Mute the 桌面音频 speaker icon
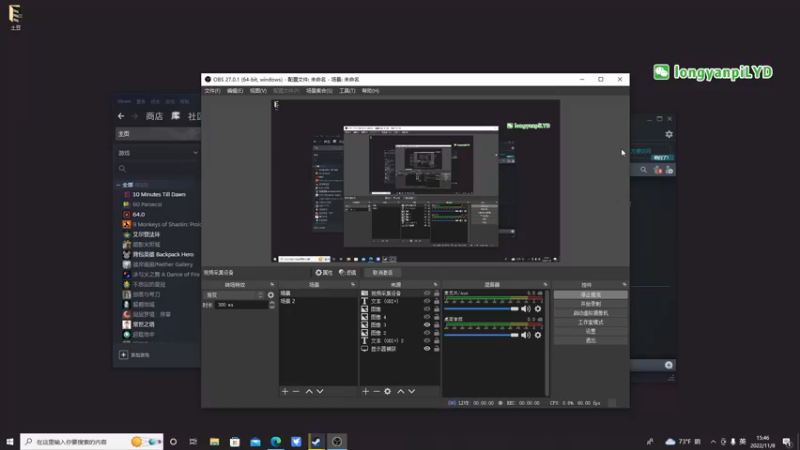The height and width of the screenshot is (450, 800). click(x=526, y=335)
